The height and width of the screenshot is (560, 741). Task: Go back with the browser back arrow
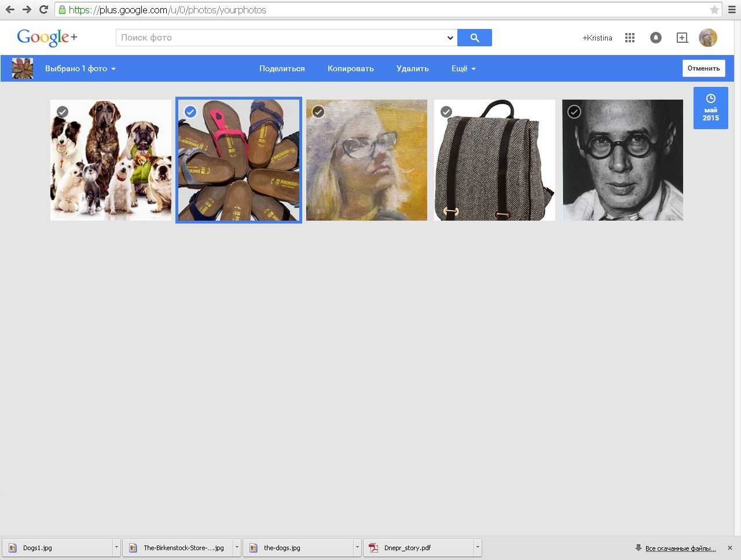pyautogui.click(x=10, y=9)
